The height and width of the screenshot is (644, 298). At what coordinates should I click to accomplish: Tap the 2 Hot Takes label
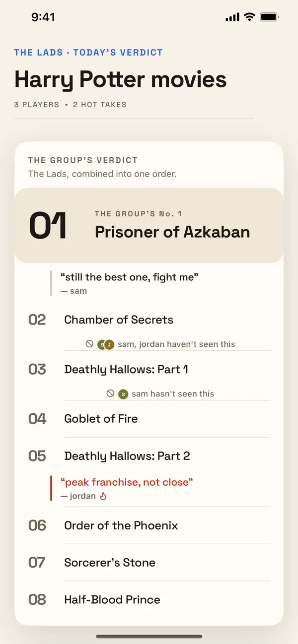(x=100, y=105)
